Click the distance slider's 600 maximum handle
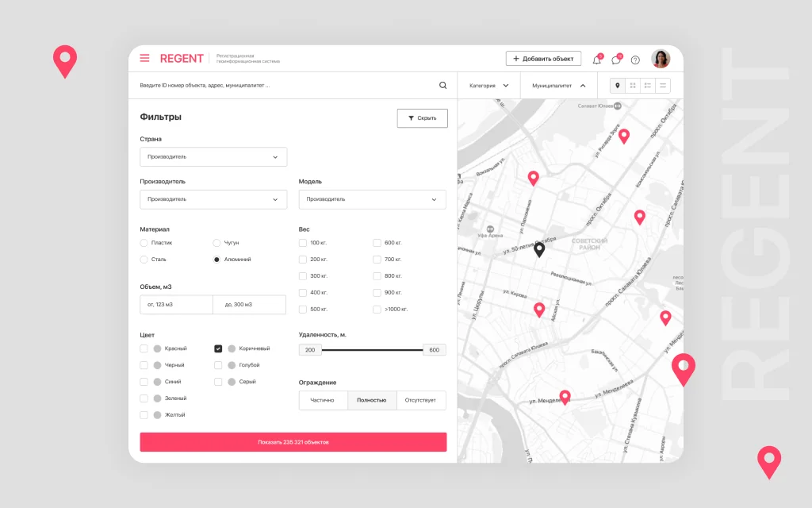Image resolution: width=812 pixels, height=508 pixels. 435,350
